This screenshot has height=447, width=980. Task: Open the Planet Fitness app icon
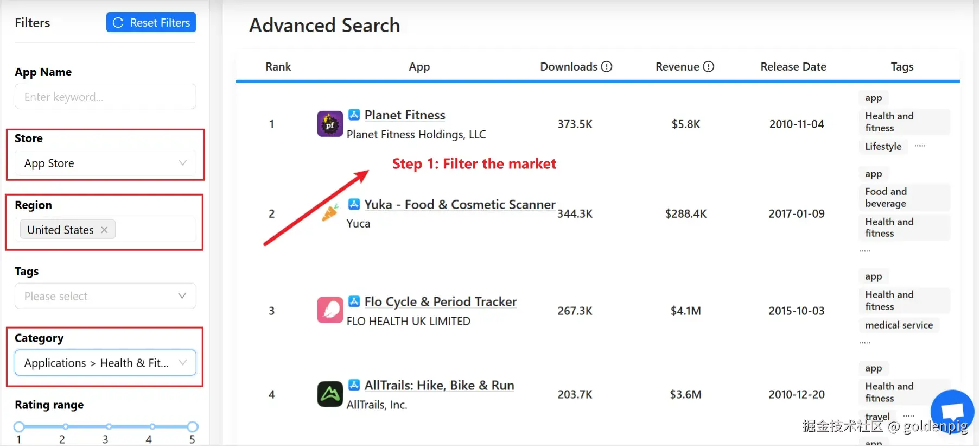tap(329, 123)
